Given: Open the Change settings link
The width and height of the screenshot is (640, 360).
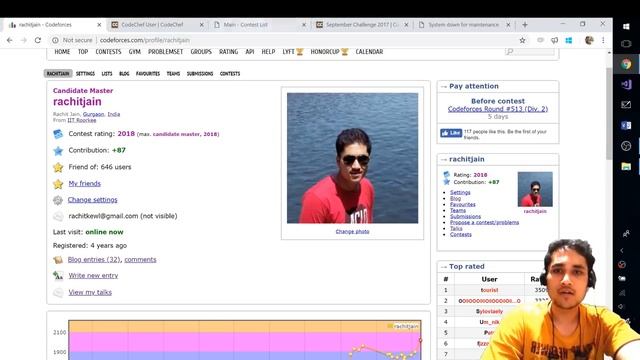Looking at the screenshot, I should tap(93, 200).
